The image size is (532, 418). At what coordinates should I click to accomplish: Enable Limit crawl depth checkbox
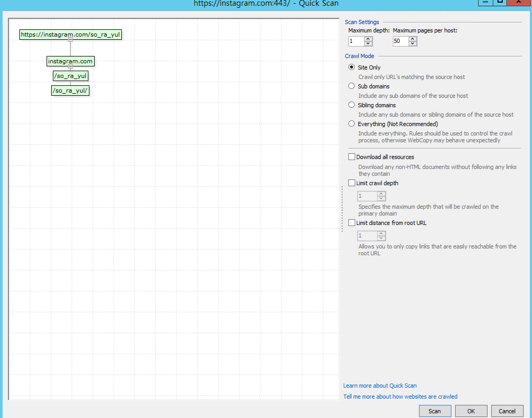[x=352, y=183]
